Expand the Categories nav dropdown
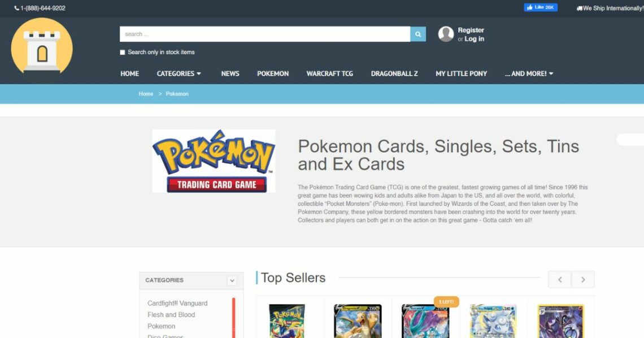The width and height of the screenshot is (644, 338). click(179, 73)
